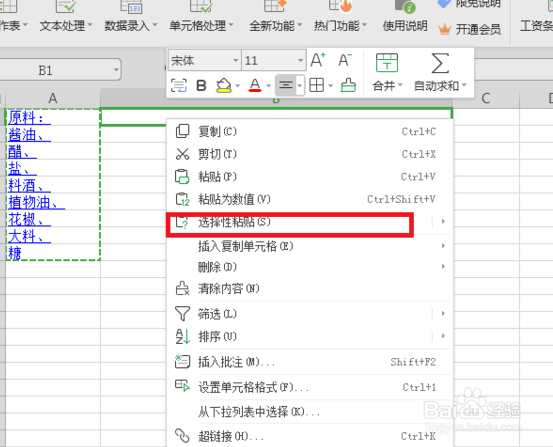The width and height of the screenshot is (553, 447).
Task: Open font color dropdown arrow
Action: pyautogui.click(x=268, y=85)
